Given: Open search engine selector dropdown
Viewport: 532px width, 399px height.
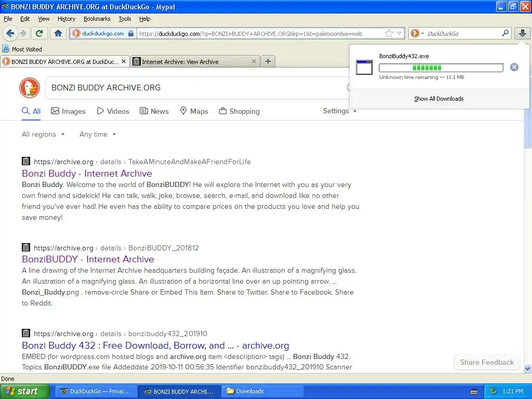Looking at the screenshot, I should pos(422,33).
